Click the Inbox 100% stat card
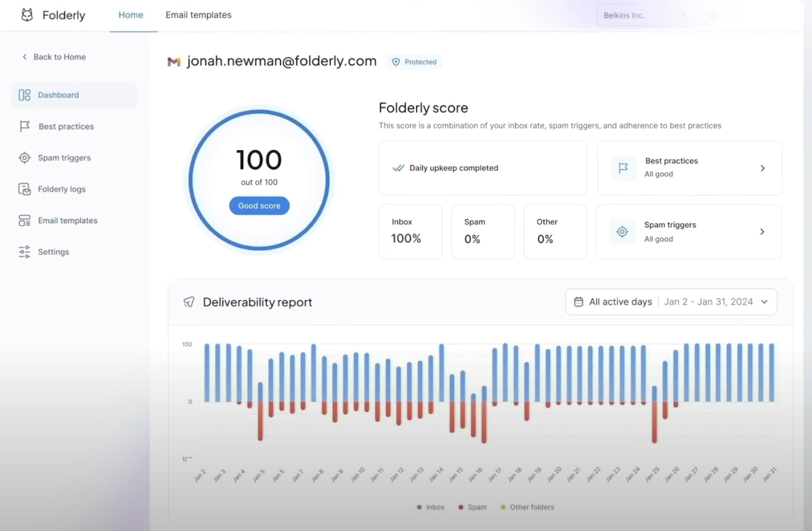Viewport: 812px width, 531px height. point(411,232)
